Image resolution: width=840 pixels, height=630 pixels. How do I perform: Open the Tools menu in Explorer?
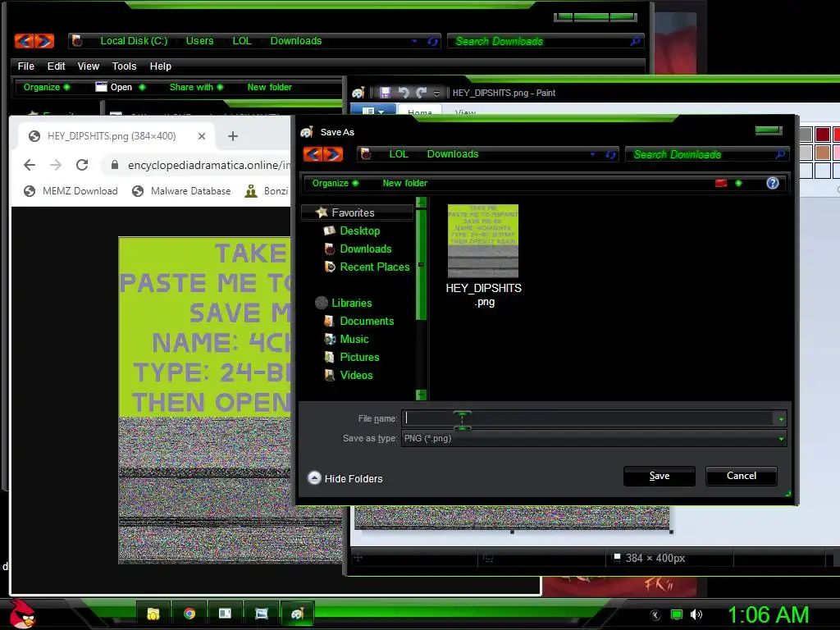pyautogui.click(x=125, y=66)
